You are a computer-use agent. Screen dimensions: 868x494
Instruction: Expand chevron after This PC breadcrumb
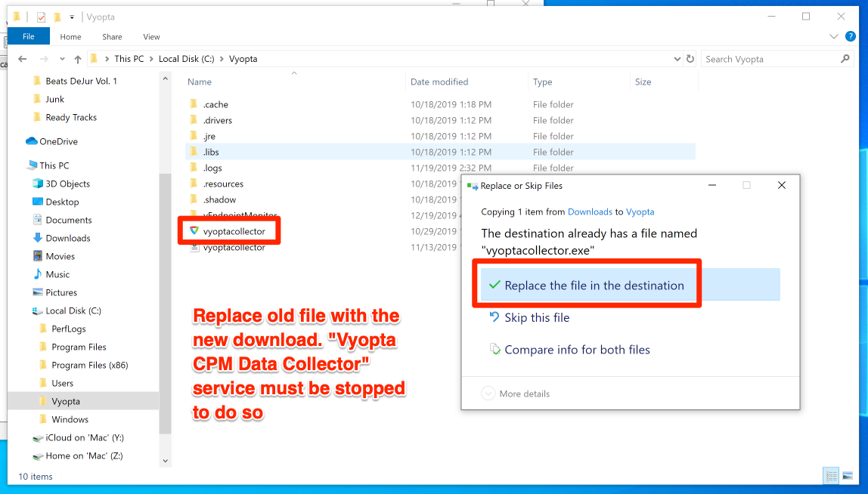pos(151,59)
